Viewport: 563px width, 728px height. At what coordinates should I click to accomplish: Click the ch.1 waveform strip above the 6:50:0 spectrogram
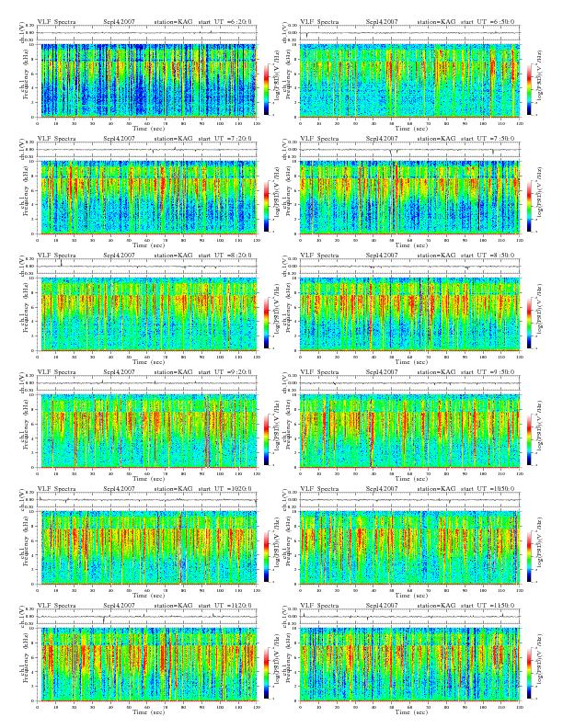coord(409,32)
